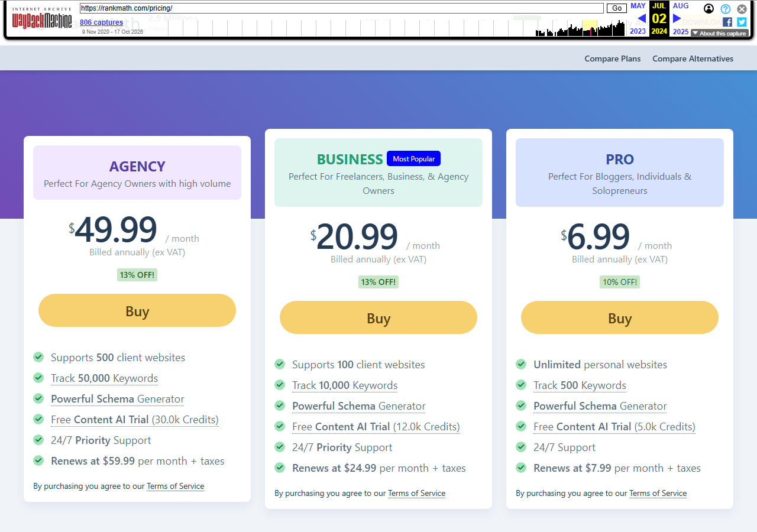Click the checkmark beside Track 50,000 Keywords
Image resolution: width=757 pixels, height=532 pixels.
pyautogui.click(x=38, y=378)
